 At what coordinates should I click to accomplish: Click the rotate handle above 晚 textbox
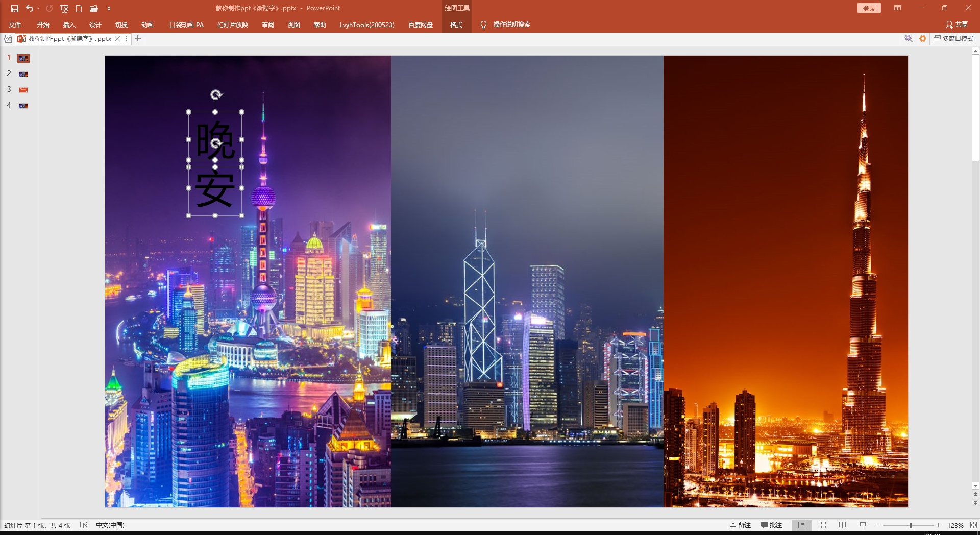coord(216,94)
